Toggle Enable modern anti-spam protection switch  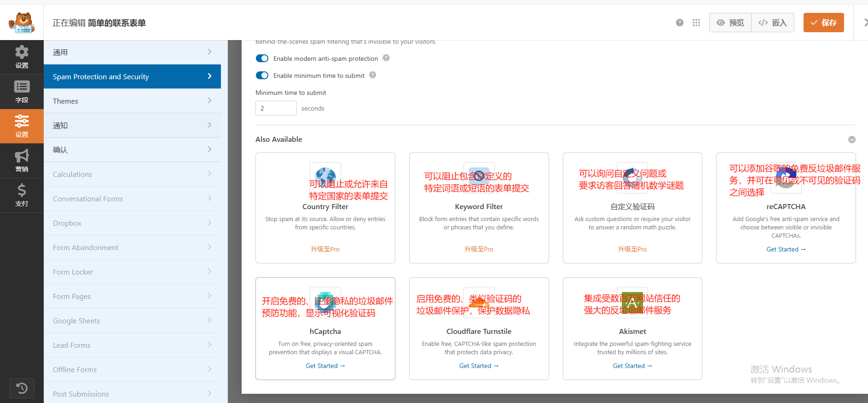coord(262,58)
